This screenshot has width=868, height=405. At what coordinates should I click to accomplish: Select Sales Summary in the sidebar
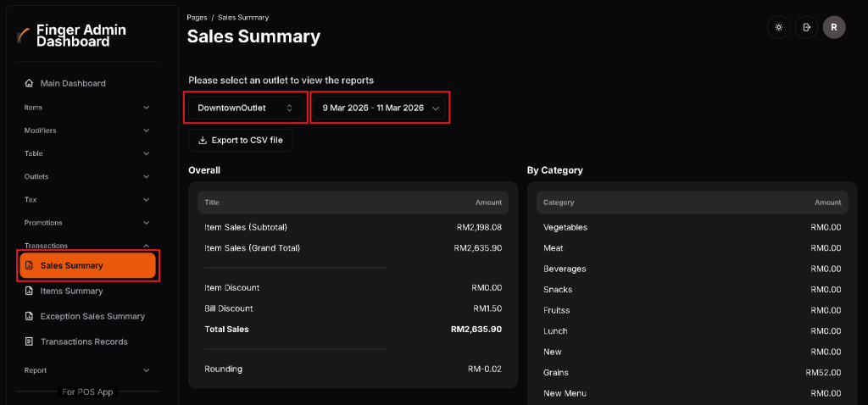[87, 265]
